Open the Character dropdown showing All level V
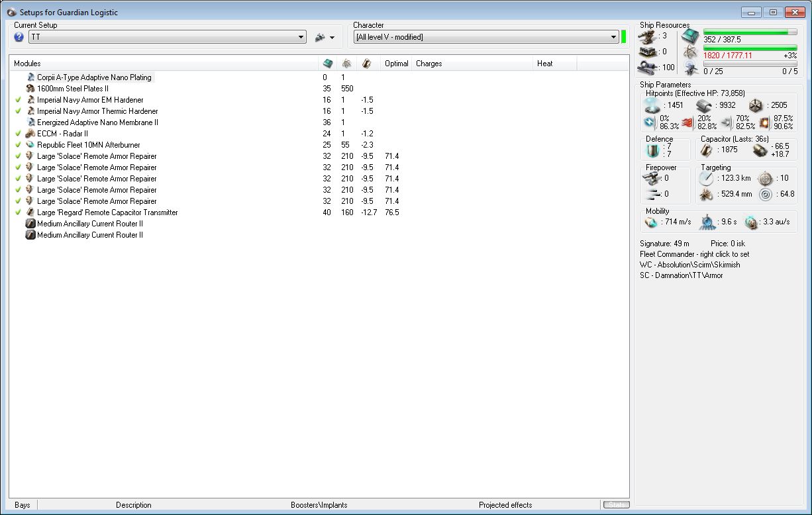 click(486, 37)
